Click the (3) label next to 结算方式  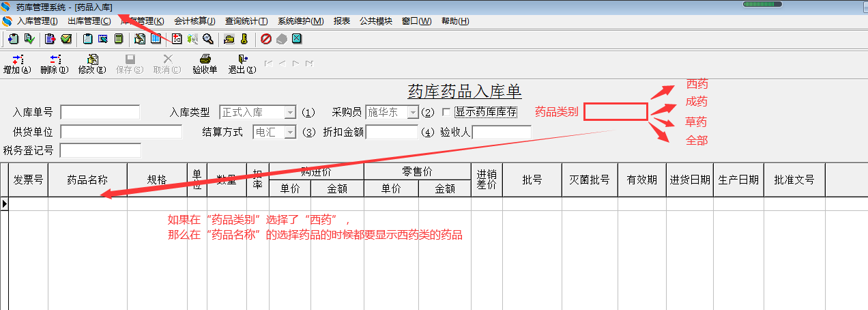click(308, 132)
